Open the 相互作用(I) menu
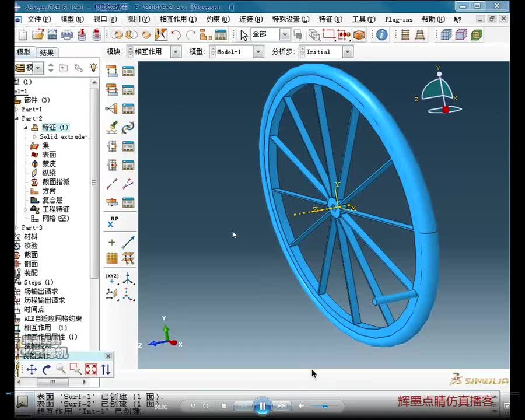 click(178, 19)
